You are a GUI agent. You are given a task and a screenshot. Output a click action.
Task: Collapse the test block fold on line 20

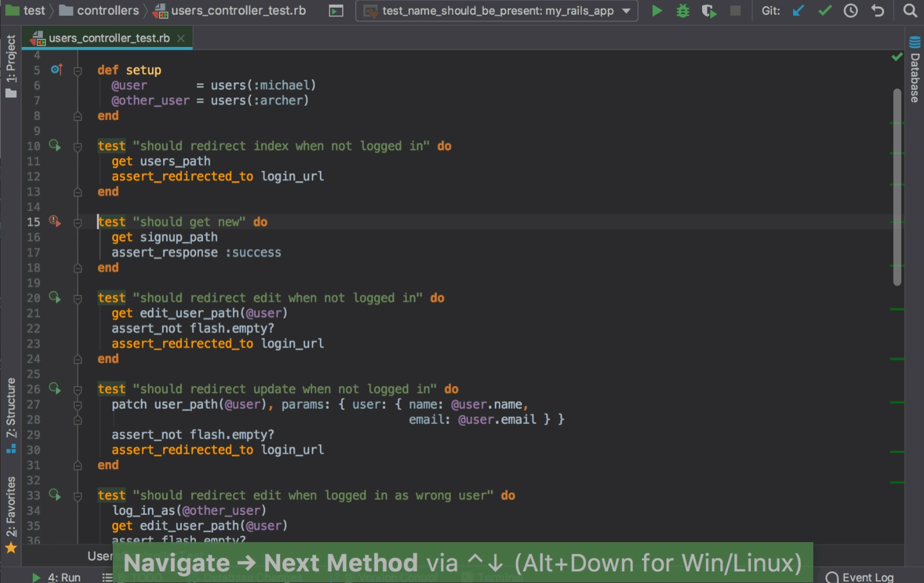(x=77, y=298)
